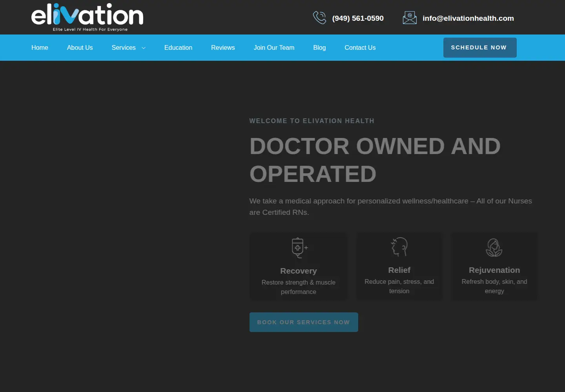Click the phone handset icon
Screen dimensions: 565x392
[x=319, y=18]
